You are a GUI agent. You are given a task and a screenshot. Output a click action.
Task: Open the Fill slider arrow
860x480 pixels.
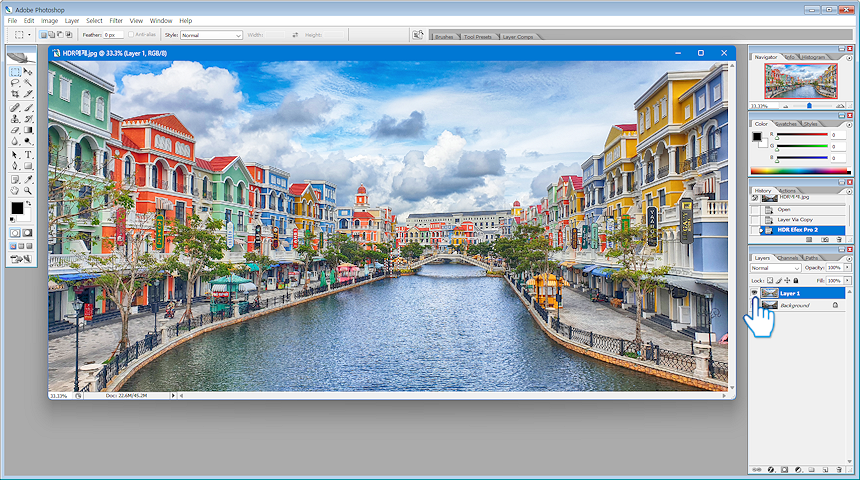[847, 280]
